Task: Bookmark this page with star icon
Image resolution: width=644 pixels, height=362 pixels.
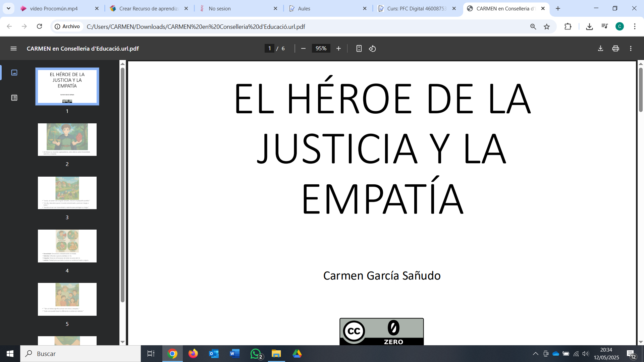Action: pos(547,26)
